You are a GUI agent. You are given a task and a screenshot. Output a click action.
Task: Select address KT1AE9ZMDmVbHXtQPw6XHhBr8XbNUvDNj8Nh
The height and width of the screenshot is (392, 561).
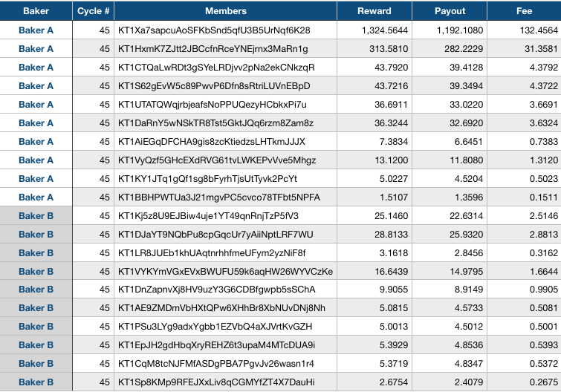pos(221,308)
